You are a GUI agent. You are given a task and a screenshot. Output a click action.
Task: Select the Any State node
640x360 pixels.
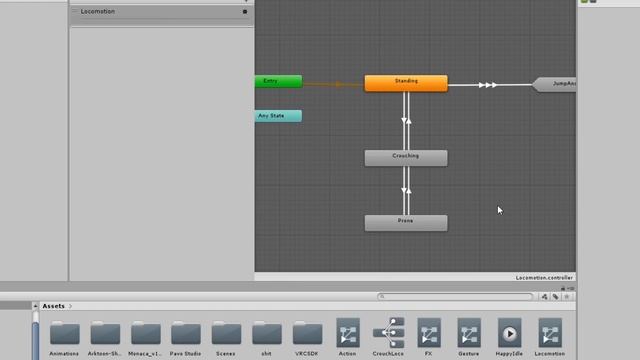click(279, 116)
